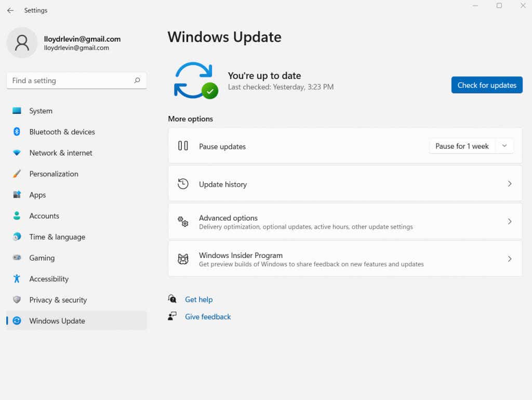Click the Accessibility figure icon
This screenshot has height=400, width=532.
pos(17,279)
